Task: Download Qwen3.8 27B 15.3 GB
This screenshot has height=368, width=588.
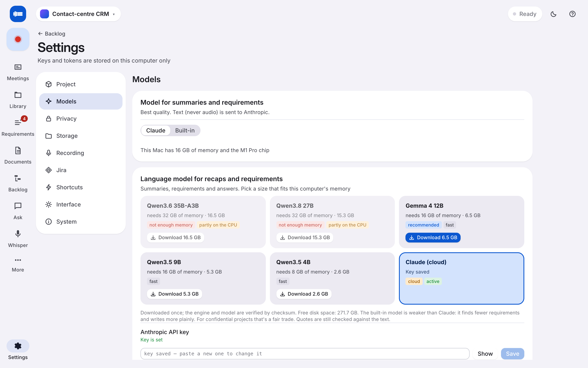Action: tap(305, 237)
